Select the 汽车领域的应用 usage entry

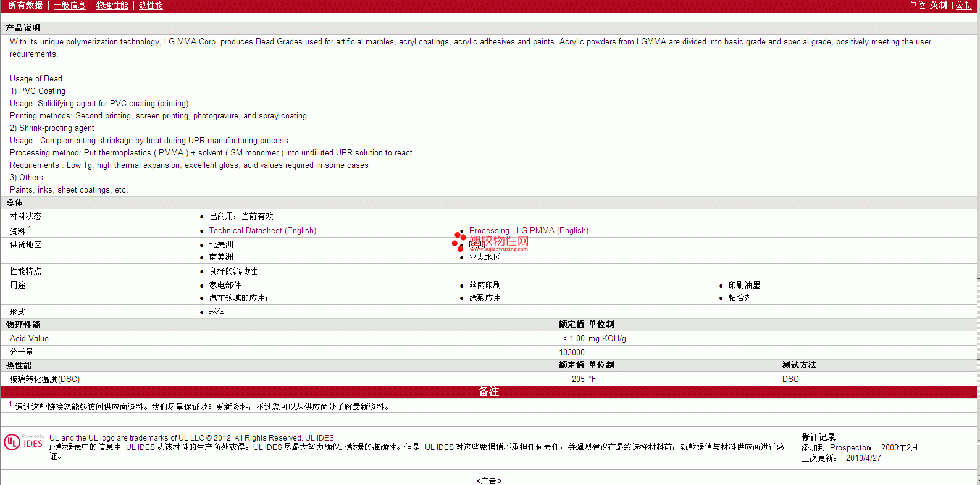(x=238, y=298)
